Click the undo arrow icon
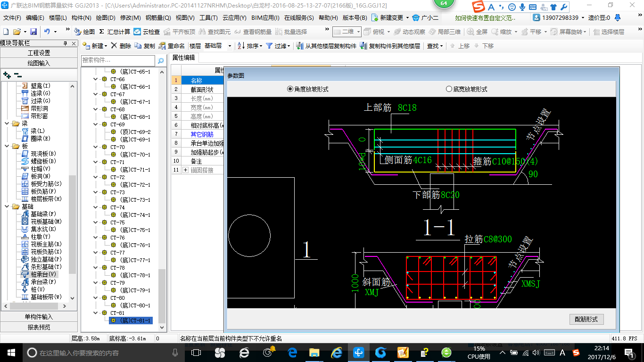Screen dimensions: 644x362 [x=47, y=32]
